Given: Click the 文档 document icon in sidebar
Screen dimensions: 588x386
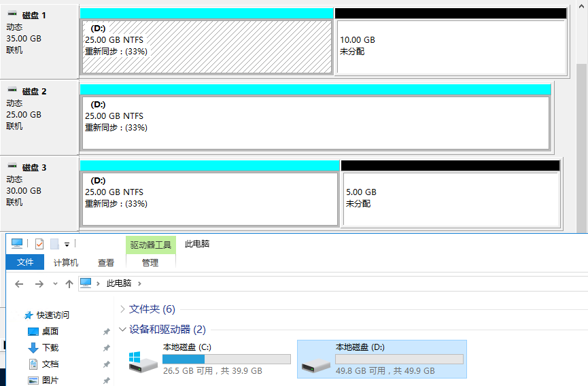Looking at the screenshot, I should [33, 364].
